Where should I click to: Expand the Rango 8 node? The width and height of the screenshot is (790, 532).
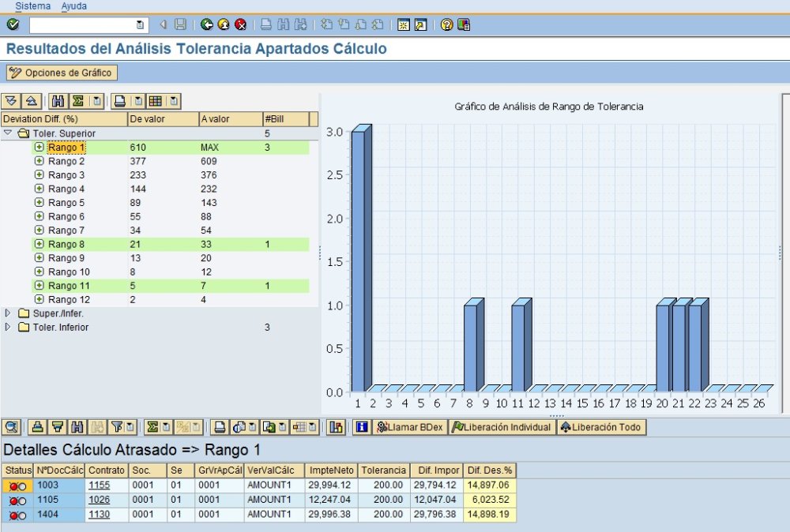pyautogui.click(x=39, y=245)
